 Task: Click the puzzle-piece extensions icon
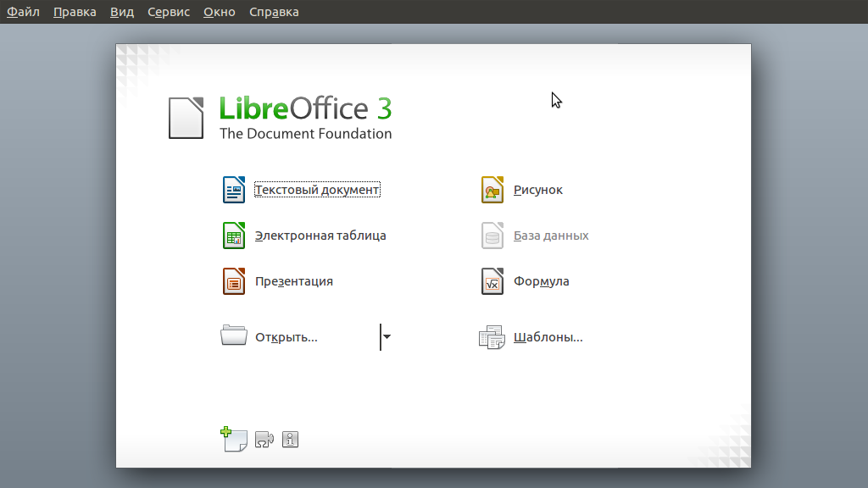pyautogui.click(x=264, y=439)
